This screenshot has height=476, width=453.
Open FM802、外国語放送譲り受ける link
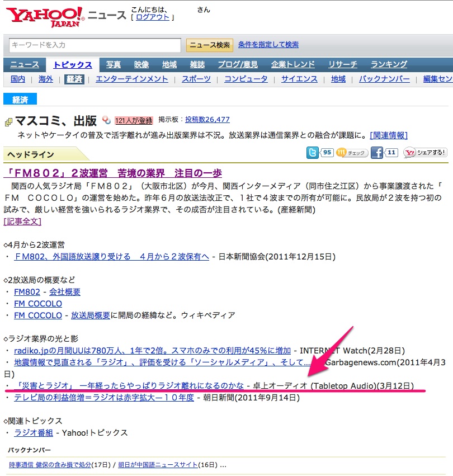[x=112, y=257]
